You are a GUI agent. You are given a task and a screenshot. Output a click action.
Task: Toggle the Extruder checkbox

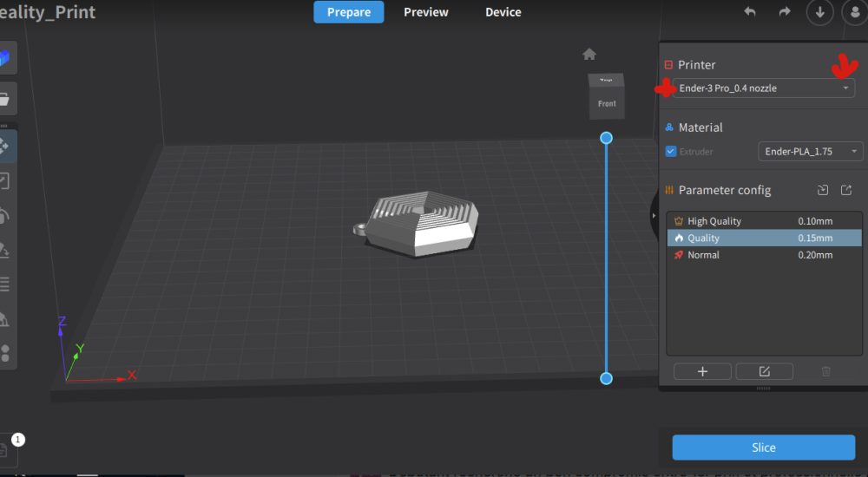671,151
